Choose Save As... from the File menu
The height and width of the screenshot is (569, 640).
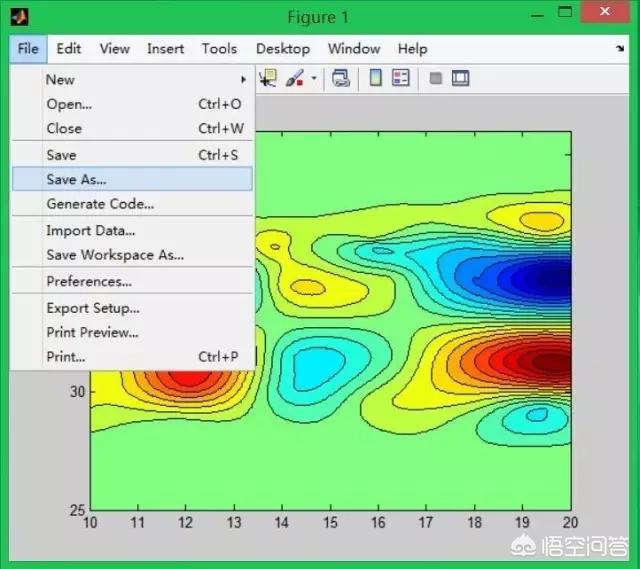[76, 179]
